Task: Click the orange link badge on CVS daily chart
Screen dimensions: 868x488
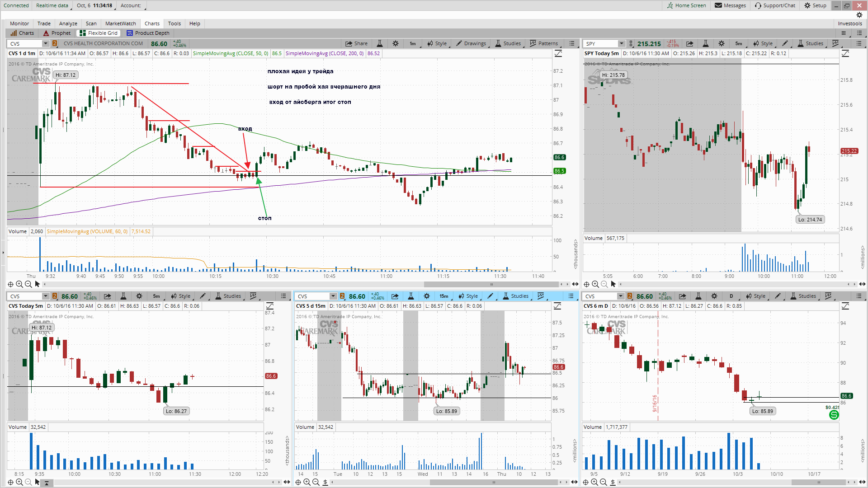Action: tap(630, 296)
